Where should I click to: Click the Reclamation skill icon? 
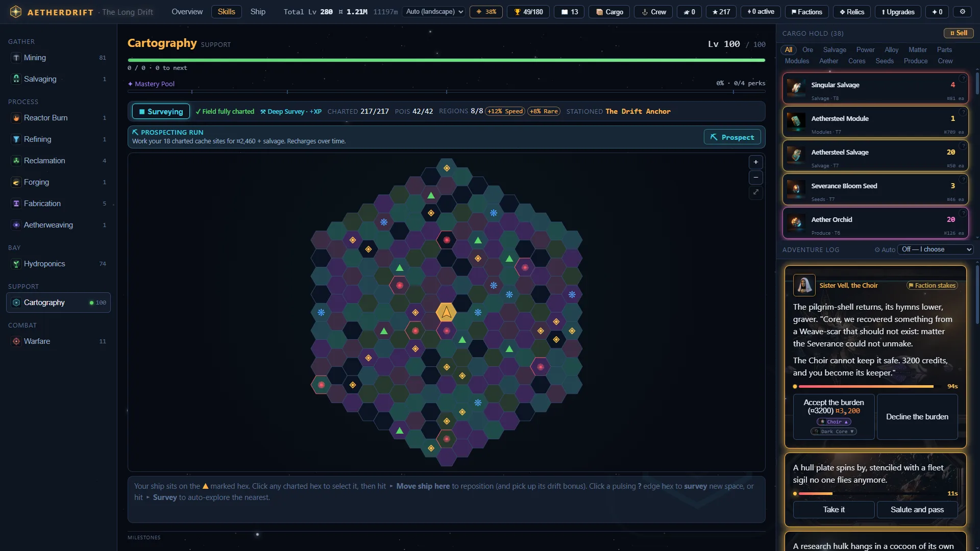(x=16, y=161)
